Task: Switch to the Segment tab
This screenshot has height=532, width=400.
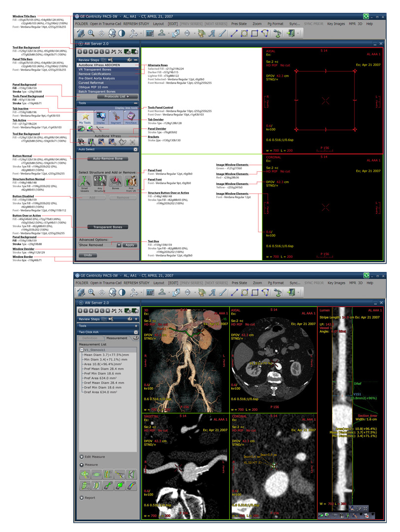Action: [x=116, y=118]
